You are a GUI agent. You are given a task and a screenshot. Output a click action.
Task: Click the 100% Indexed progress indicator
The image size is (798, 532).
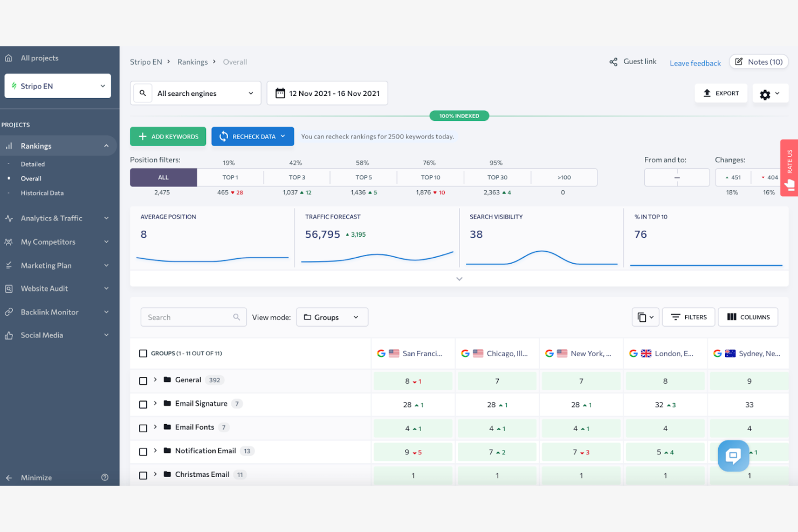point(459,115)
